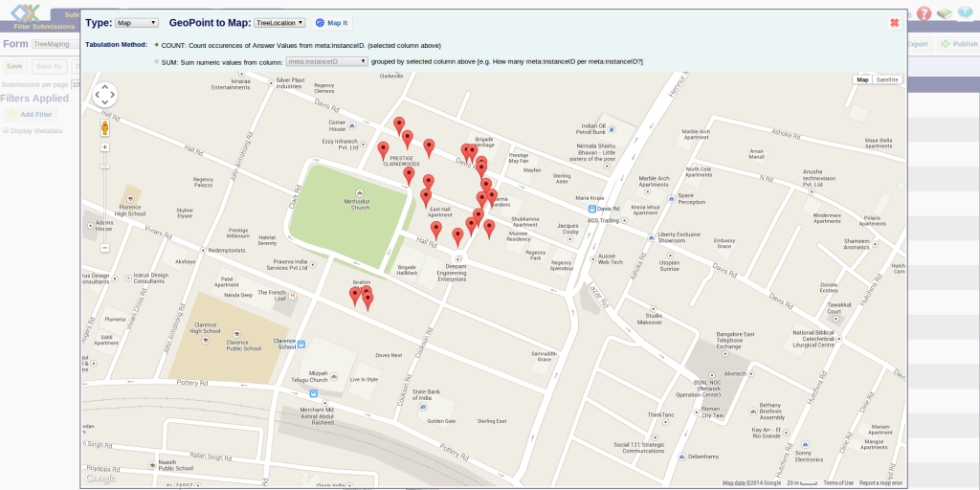Image resolution: width=980 pixels, height=490 pixels.
Task: Click the Google logo on map
Action: [x=101, y=479]
